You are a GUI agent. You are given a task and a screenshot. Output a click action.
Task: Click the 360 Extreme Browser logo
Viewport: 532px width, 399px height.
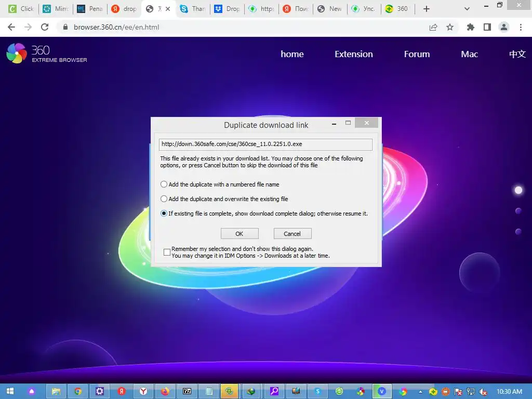coord(46,54)
